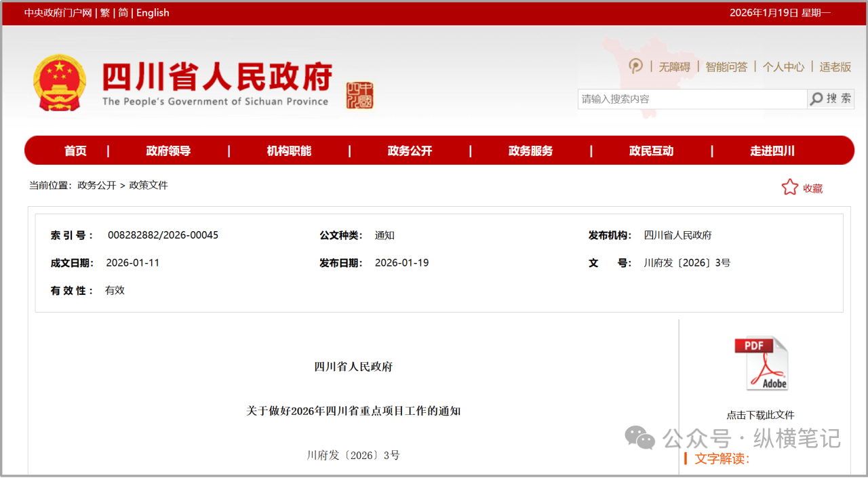The image size is (868, 478).
Task: Select 政民互动 in navigation bar
Action: click(x=651, y=151)
